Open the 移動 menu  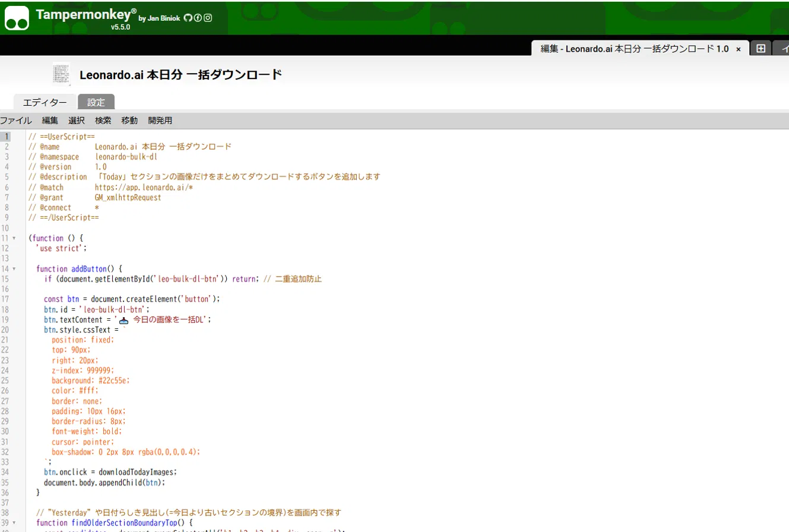tap(129, 121)
